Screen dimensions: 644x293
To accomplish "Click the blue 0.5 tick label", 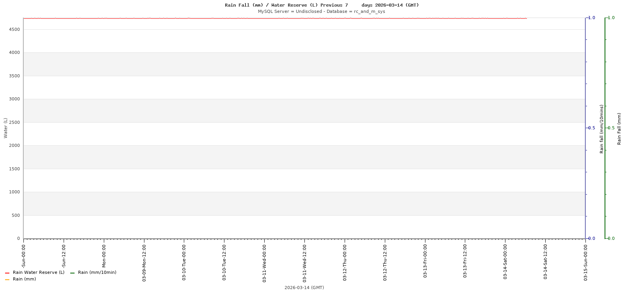I will pos(592,128).
